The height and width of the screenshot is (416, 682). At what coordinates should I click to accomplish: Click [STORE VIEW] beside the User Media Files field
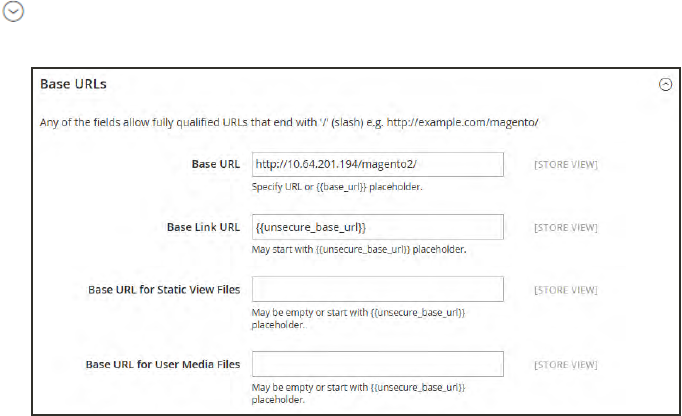[567, 364]
